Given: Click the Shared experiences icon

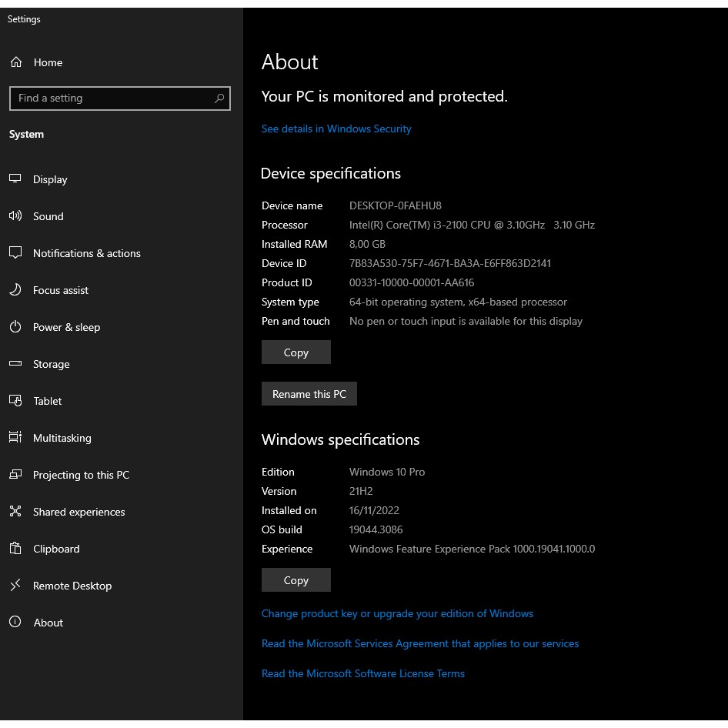Looking at the screenshot, I should click(x=15, y=511).
